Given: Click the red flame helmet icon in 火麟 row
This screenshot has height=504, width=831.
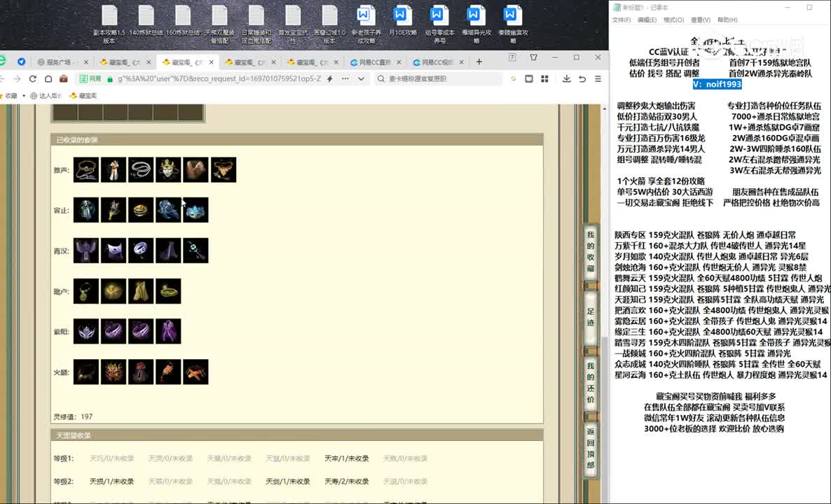Looking at the screenshot, I should [114, 372].
